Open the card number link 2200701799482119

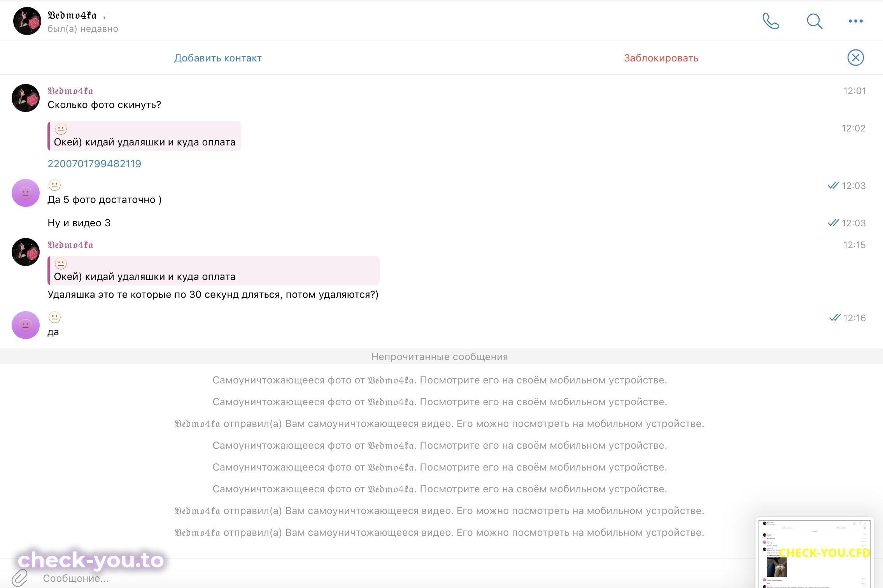94,164
